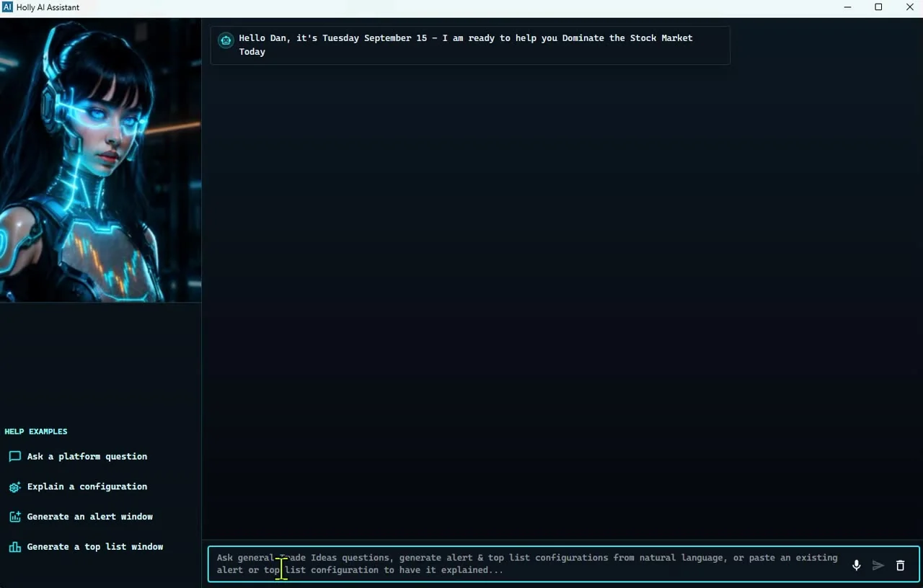Click the chart-plus icon for alert window
The height and width of the screenshot is (588, 923).
[x=14, y=517]
